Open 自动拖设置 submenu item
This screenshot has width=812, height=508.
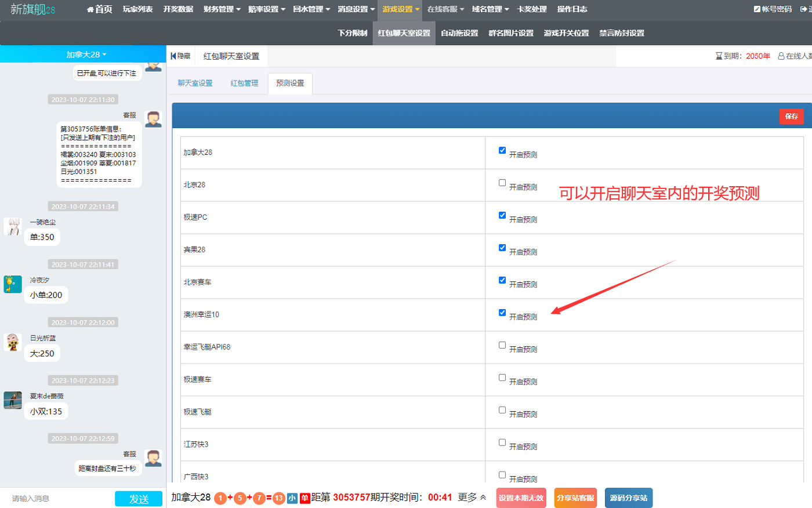pos(459,33)
